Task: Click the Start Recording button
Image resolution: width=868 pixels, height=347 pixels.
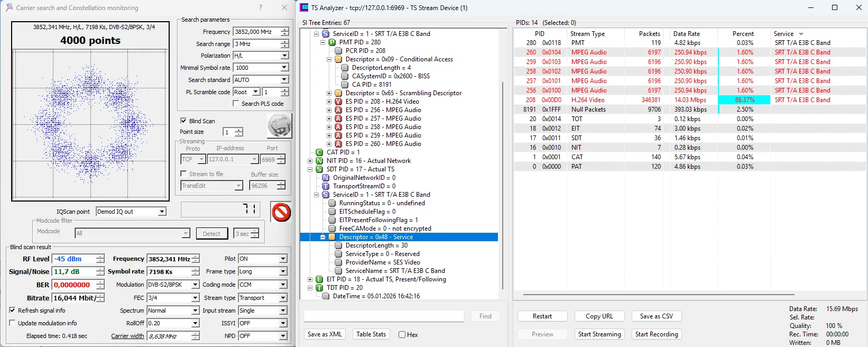Action: pyautogui.click(x=656, y=334)
